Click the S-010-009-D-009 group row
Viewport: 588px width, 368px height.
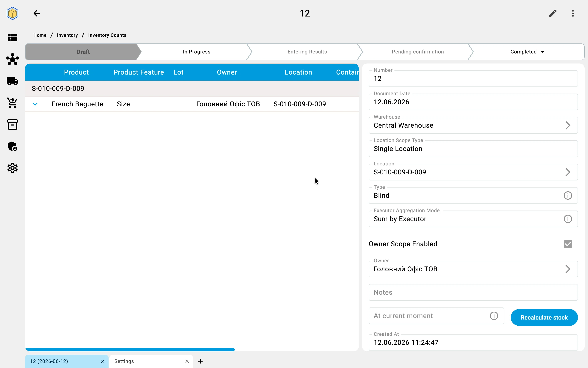coord(192,89)
